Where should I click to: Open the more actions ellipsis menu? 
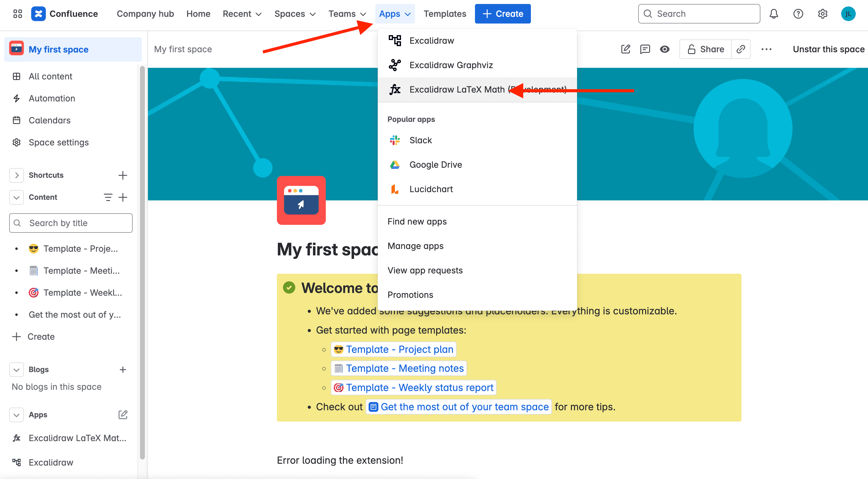767,49
